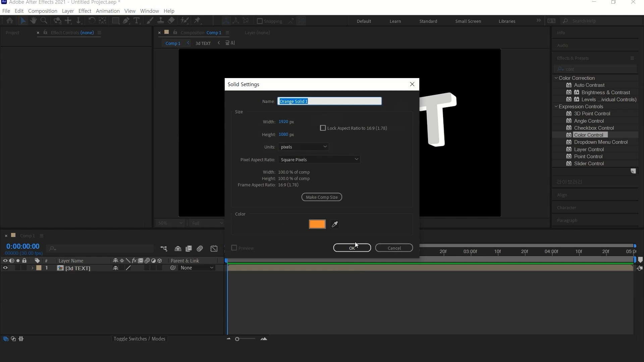This screenshot has width=644, height=362.
Task: Hide the 3d TEXT layer
Action: 5,268
